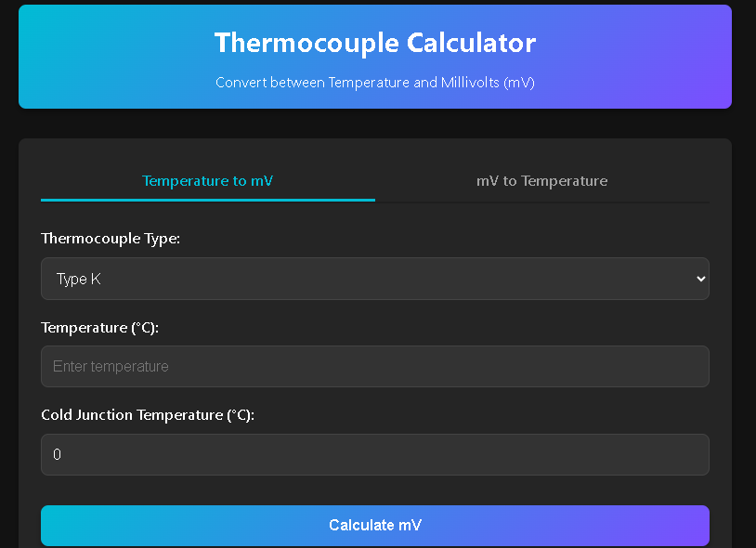Select the Temperature to mV tab
Viewport: 756px width, 548px height.
coord(207,180)
